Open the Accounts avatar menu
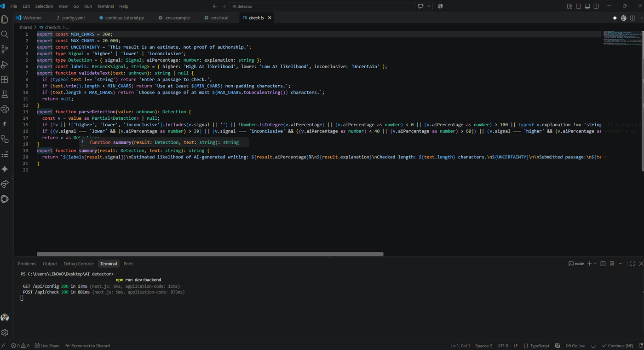 pos(5,317)
